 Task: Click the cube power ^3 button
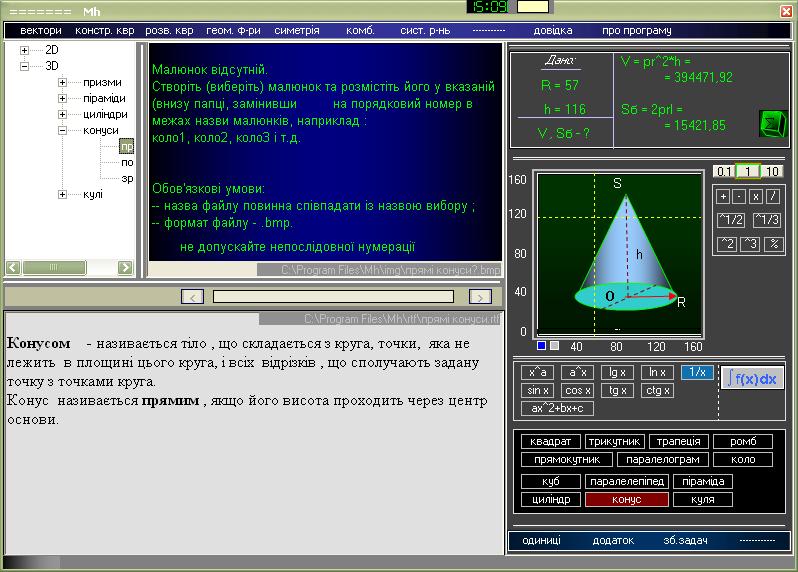pyautogui.click(x=749, y=243)
